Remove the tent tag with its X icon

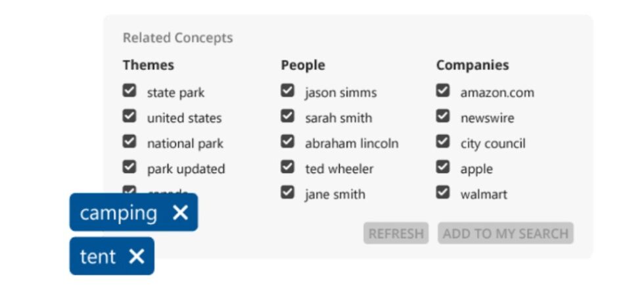coord(137,256)
